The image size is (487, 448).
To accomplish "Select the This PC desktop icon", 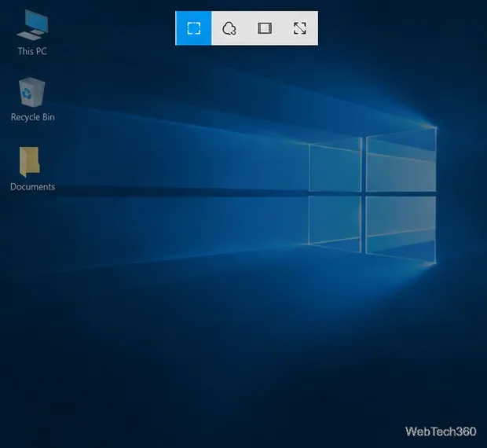I will click(x=32, y=25).
